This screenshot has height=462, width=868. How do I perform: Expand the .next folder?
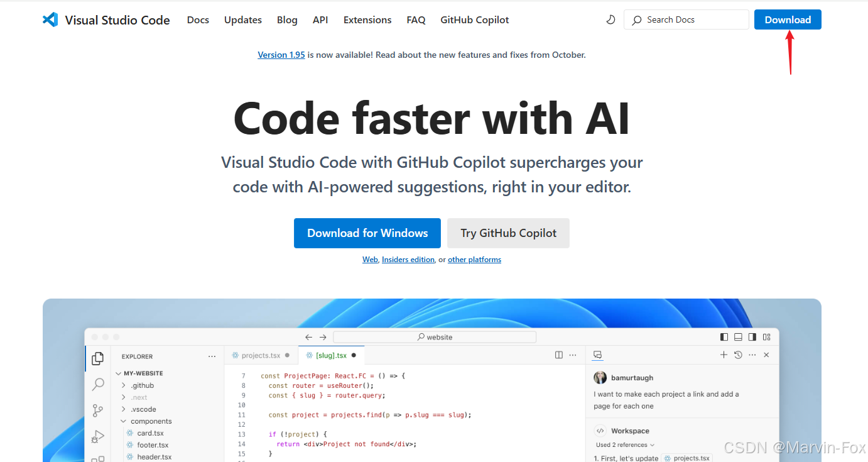point(124,397)
